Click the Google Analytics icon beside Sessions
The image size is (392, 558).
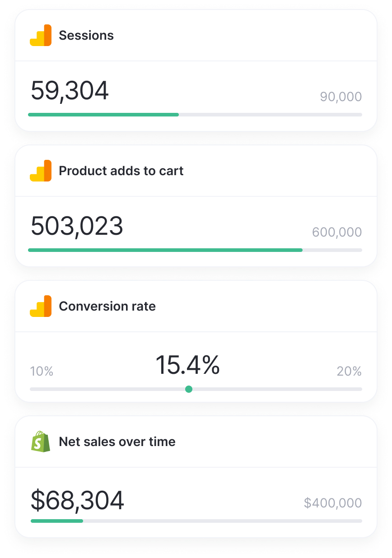41,35
